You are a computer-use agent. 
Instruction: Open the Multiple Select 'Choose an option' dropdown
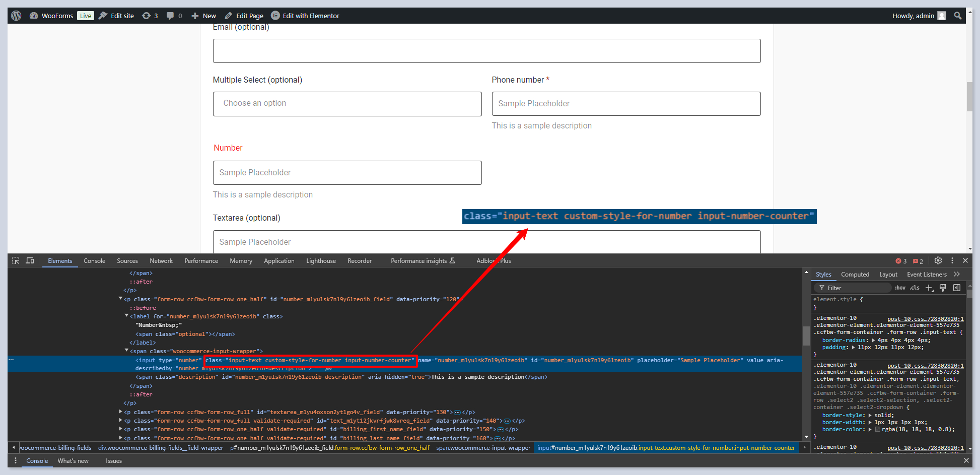pos(347,104)
